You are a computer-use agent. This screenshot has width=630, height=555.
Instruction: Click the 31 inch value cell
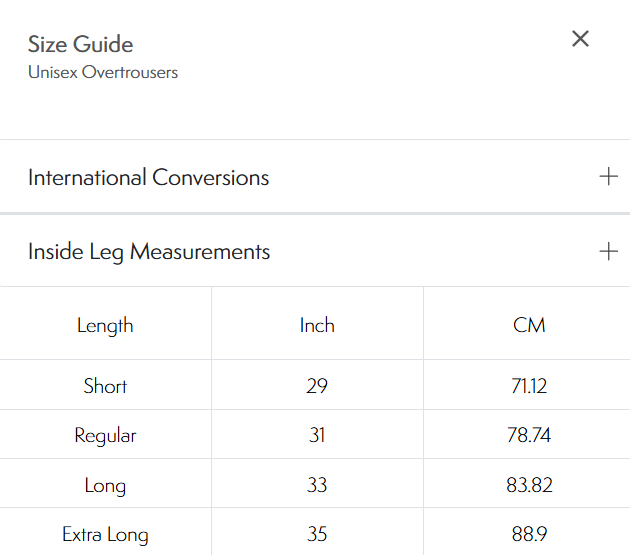[x=317, y=435]
